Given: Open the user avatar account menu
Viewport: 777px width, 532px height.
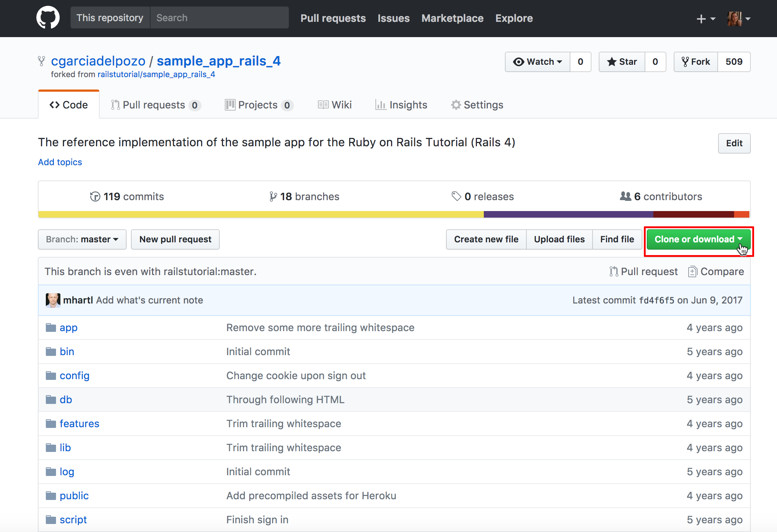Looking at the screenshot, I should tap(739, 19).
